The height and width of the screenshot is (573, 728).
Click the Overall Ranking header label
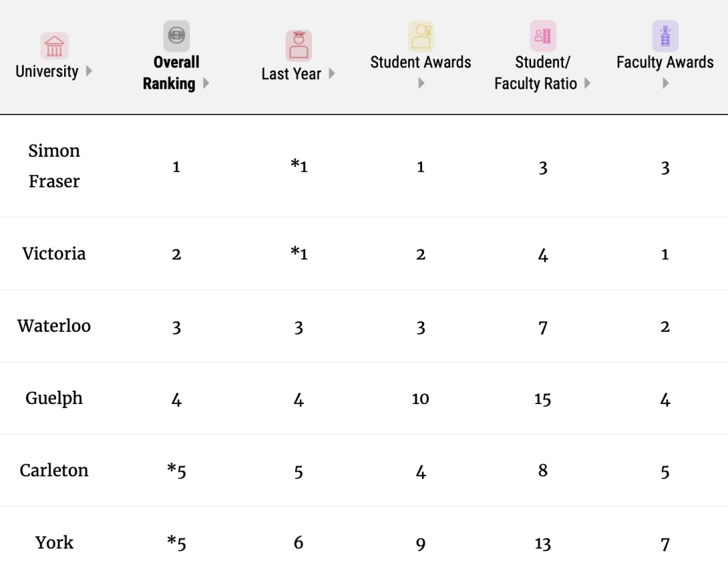[171, 73]
